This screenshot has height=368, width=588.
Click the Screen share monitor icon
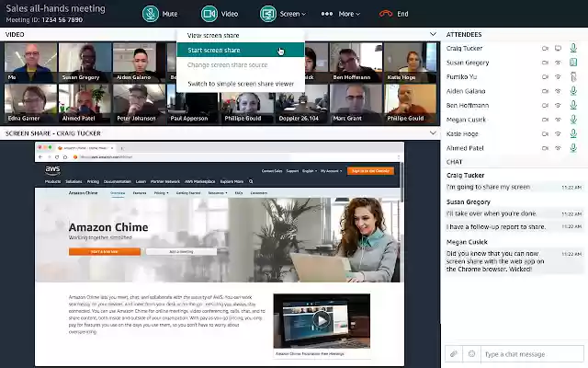[x=268, y=14]
